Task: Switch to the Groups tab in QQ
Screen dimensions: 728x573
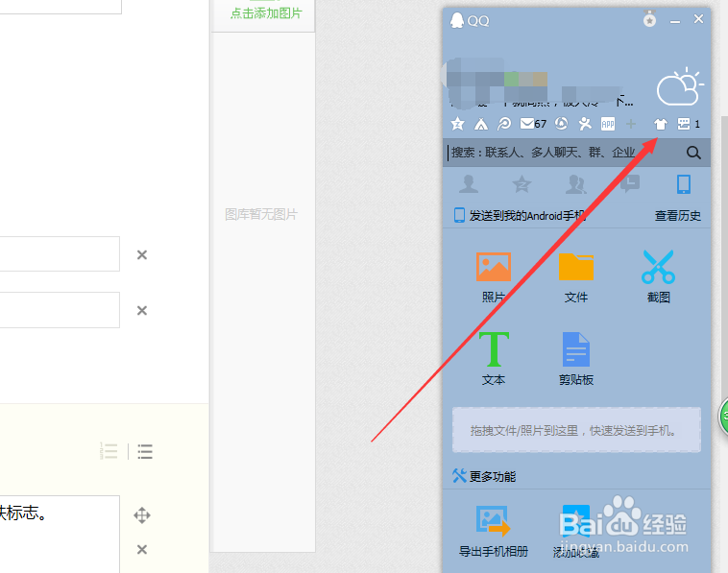Action: [x=575, y=184]
